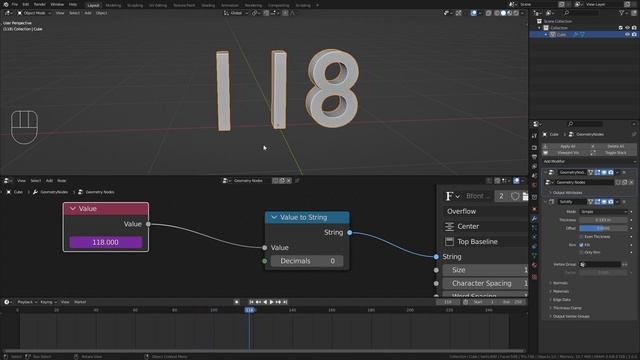Click the Decimals field in Value to String
This screenshot has width=640, height=360.
coord(307,261)
